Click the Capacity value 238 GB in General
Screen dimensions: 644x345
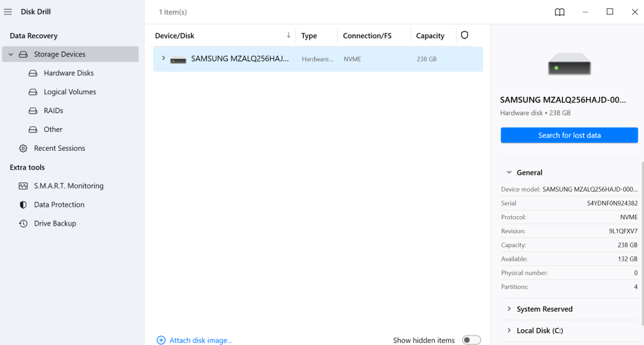pyautogui.click(x=628, y=245)
